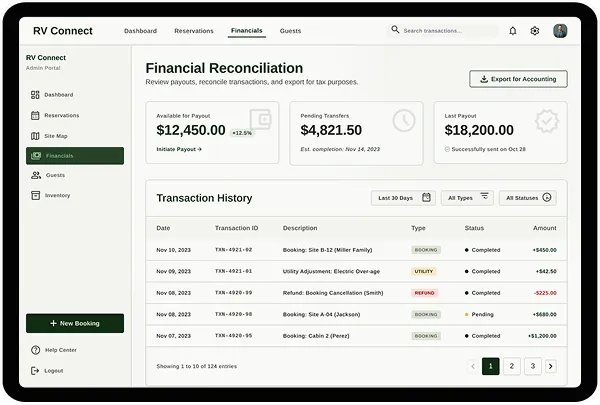Click the Guests people icon in sidebar
600x405 pixels.
coord(36,175)
